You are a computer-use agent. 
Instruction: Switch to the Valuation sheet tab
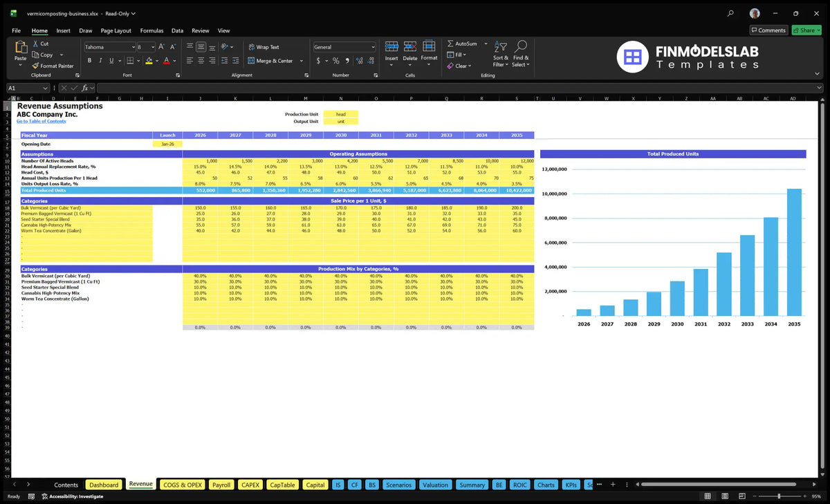(435, 485)
